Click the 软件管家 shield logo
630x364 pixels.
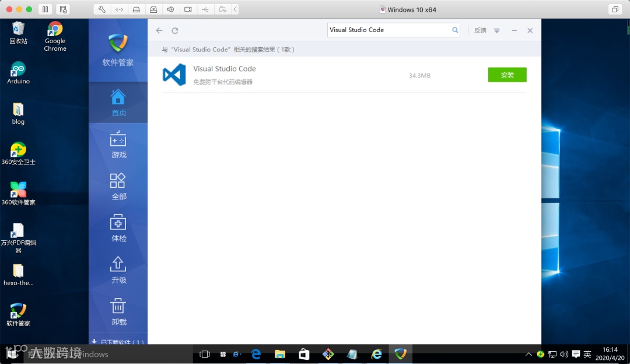tap(118, 43)
